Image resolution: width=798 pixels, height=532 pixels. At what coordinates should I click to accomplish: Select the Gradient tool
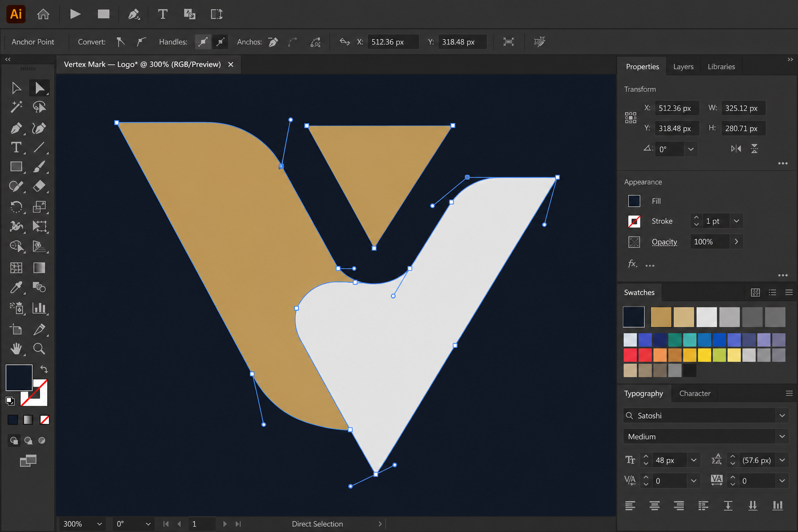click(x=39, y=268)
